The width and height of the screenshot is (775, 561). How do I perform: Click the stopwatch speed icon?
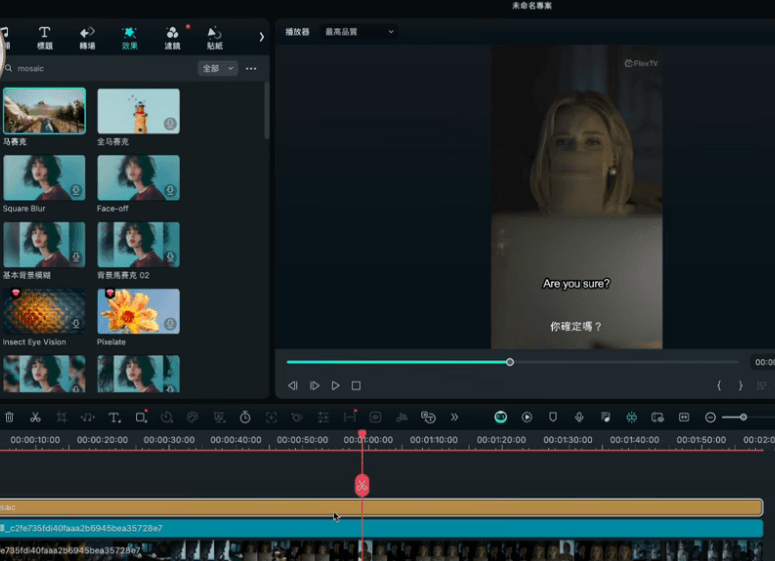click(245, 417)
